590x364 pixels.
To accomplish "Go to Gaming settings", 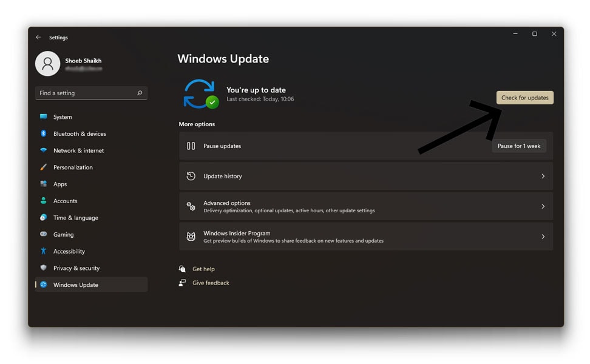I will (91, 234).
